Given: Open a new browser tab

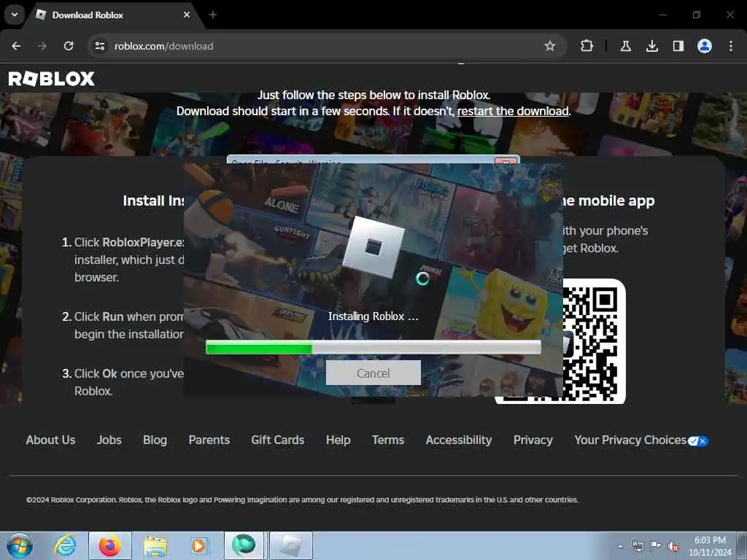Looking at the screenshot, I should coord(213,15).
